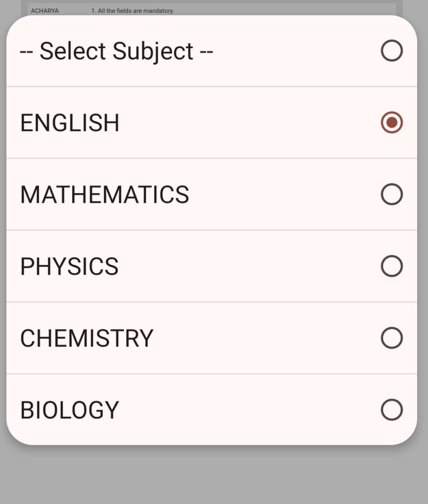Enable the CHEMISTRY radio button
The width and height of the screenshot is (428, 504).
point(392,338)
